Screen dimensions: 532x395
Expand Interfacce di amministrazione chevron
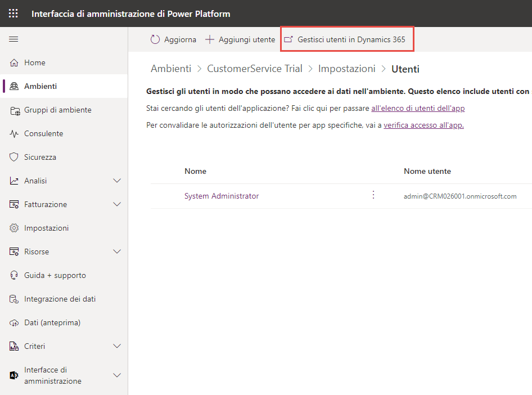pos(117,375)
